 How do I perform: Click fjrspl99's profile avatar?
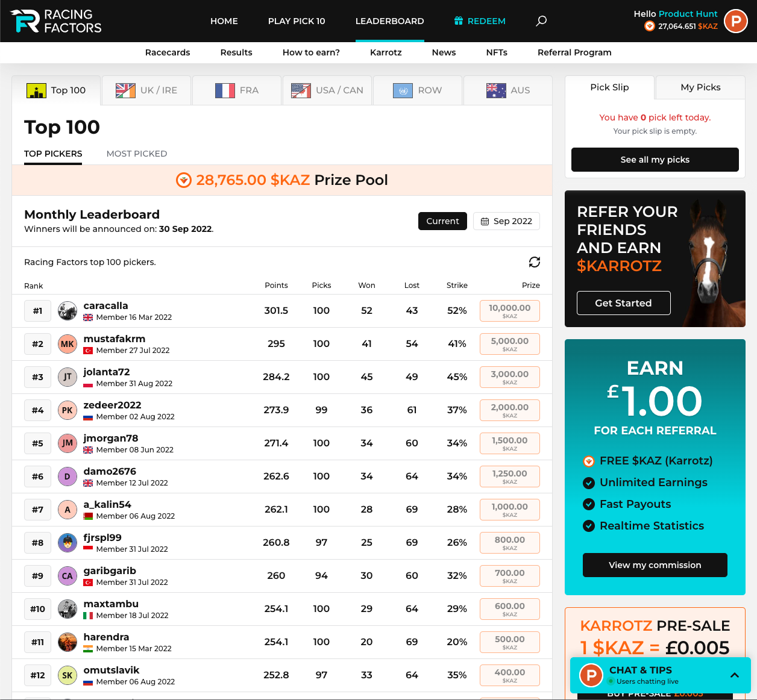pyautogui.click(x=68, y=543)
